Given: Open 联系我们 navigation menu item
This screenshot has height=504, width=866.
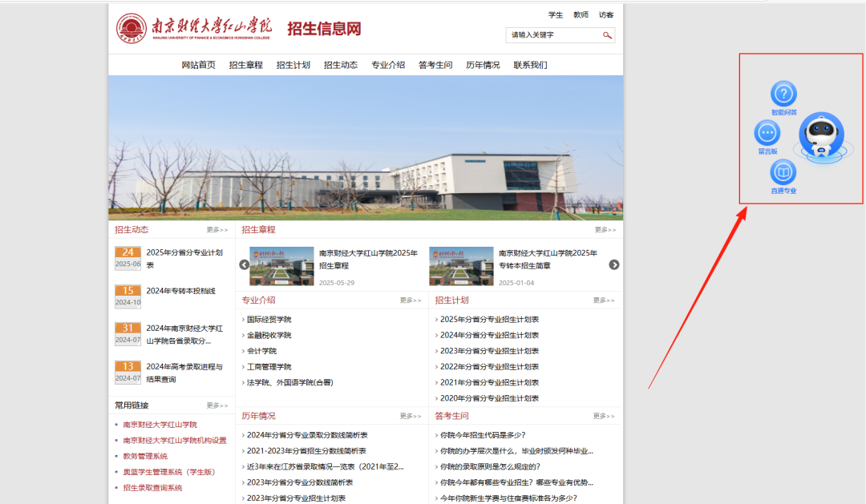Looking at the screenshot, I should (x=530, y=65).
